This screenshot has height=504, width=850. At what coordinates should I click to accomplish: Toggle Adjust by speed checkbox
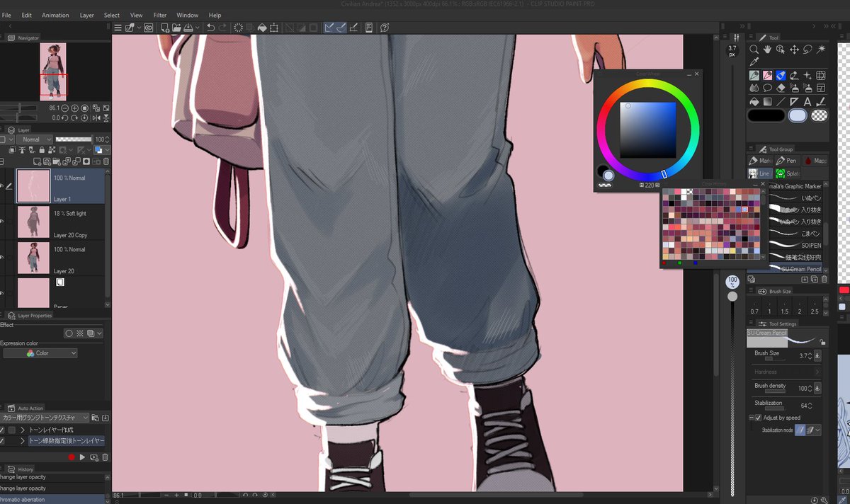point(758,418)
